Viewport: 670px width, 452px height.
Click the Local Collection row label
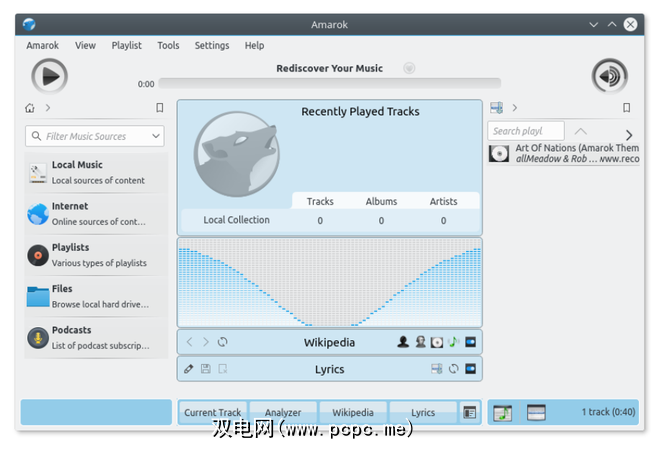pos(236,220)
